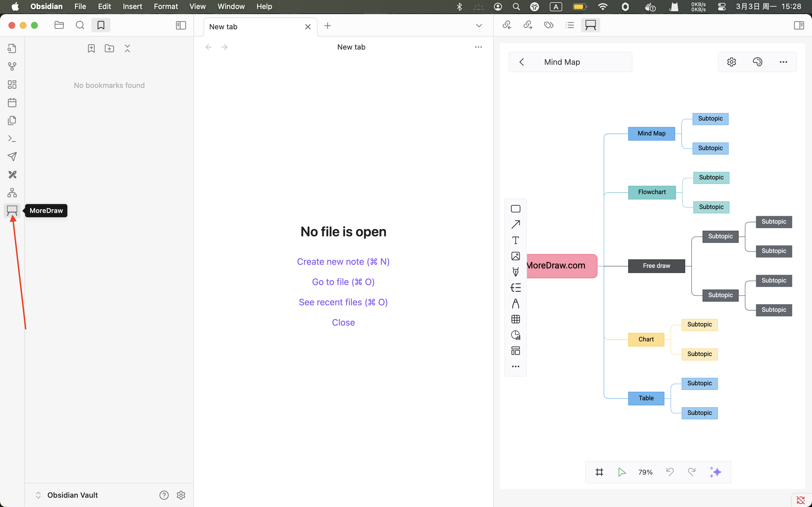Open the theme palette in MoreDraw
This screenshot has width=812, height=507.
tap(757, 62)
